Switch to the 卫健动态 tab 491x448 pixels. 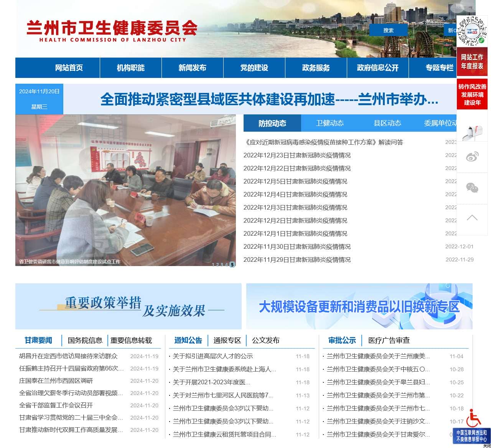(330, 123)
